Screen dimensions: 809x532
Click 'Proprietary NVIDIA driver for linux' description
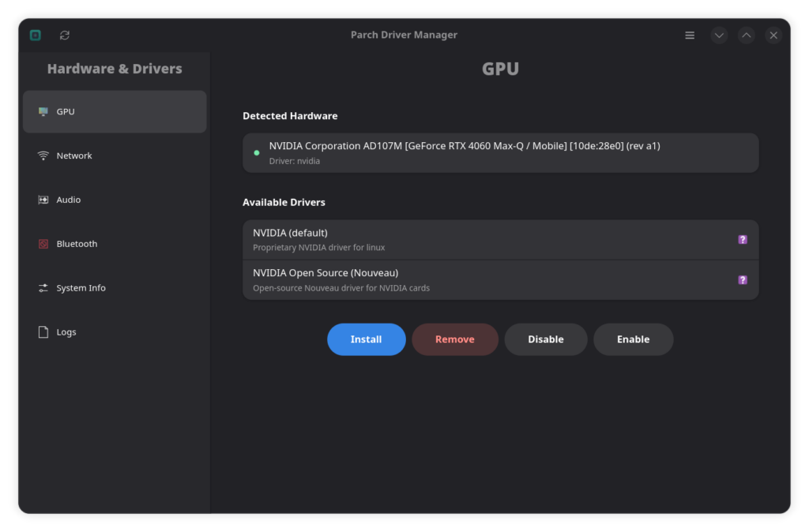tap(319, 247)
